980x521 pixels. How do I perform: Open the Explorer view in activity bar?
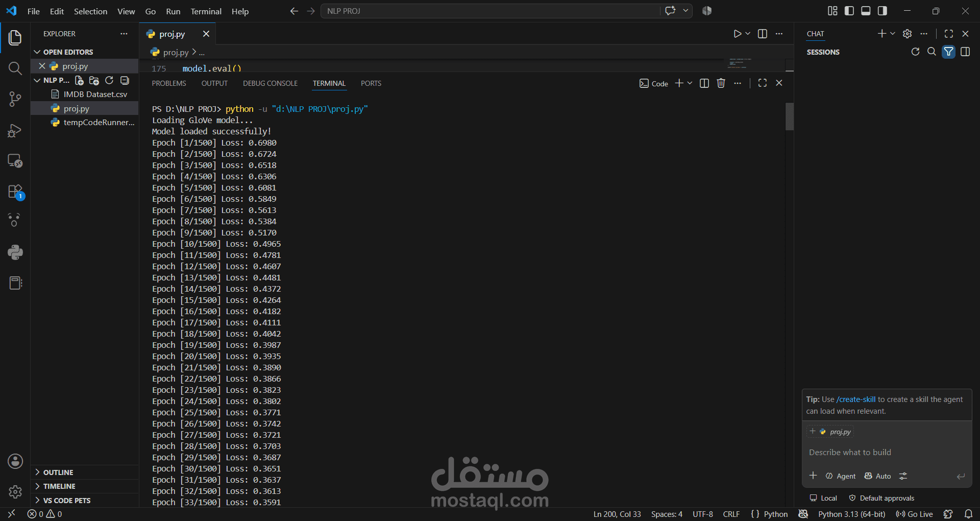[15, 37]
